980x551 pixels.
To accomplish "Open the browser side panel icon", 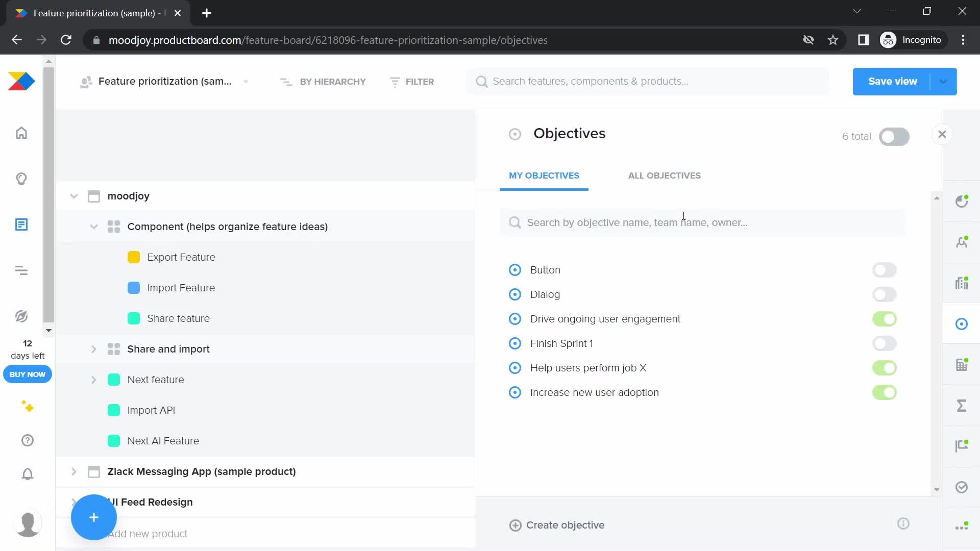I will tap(863, 40).
